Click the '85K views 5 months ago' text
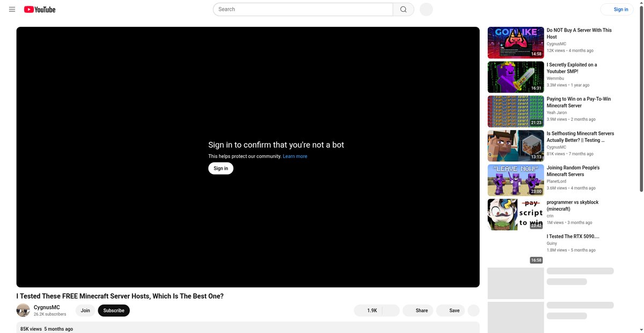Viewport: 644px width, 333px height. coord(47,329)
